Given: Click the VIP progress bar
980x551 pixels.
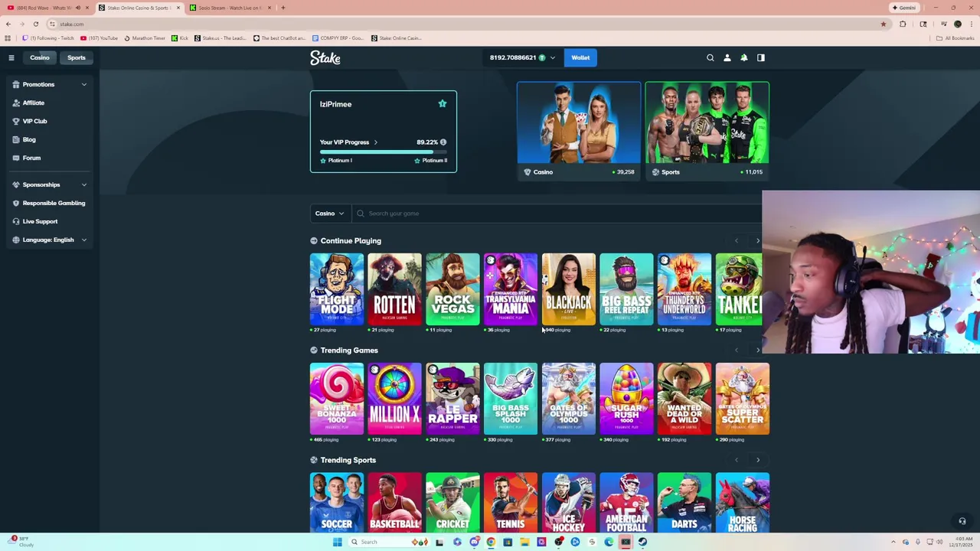Looking at the screenshot, I should coord(383,152).
